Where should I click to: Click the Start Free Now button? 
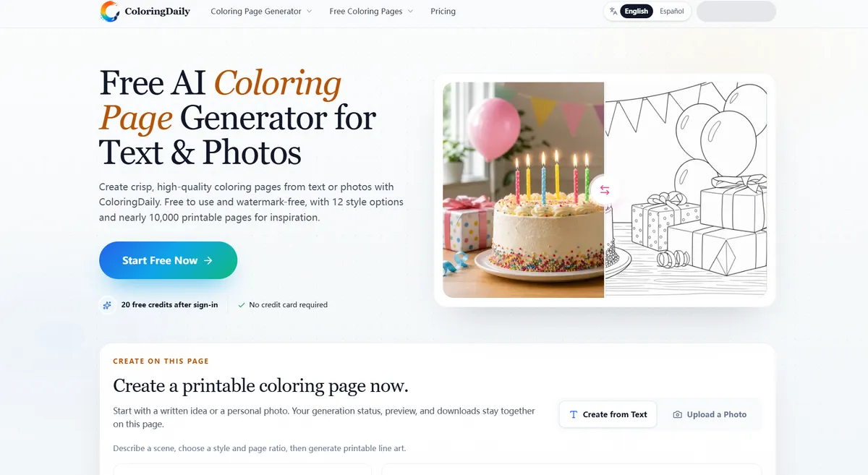(x=168, y=260)
